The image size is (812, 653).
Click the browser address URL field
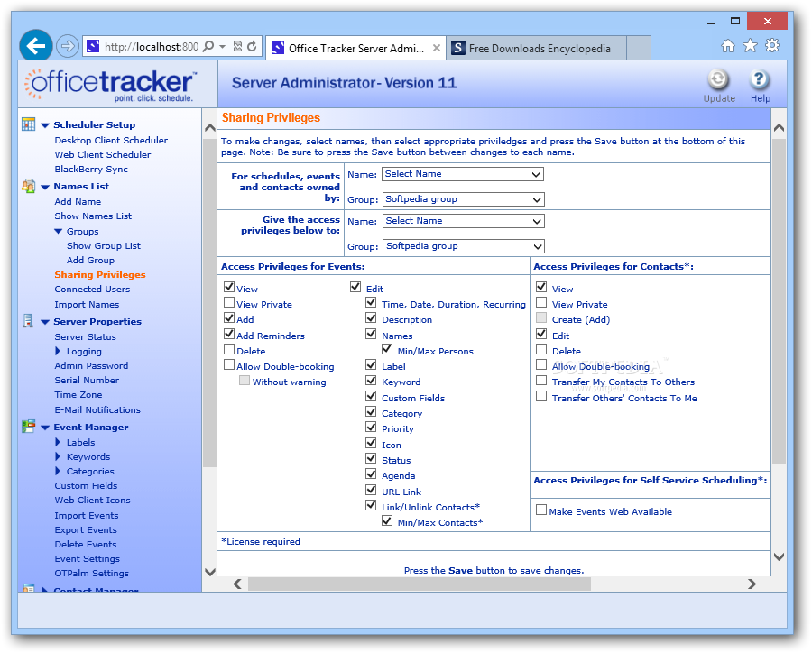click(151, 47)
